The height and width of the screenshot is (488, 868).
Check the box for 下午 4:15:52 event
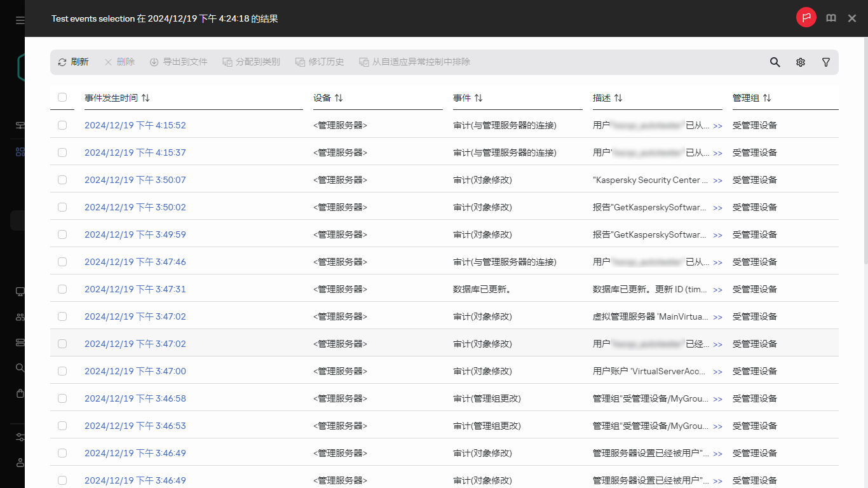pos(62,125)
